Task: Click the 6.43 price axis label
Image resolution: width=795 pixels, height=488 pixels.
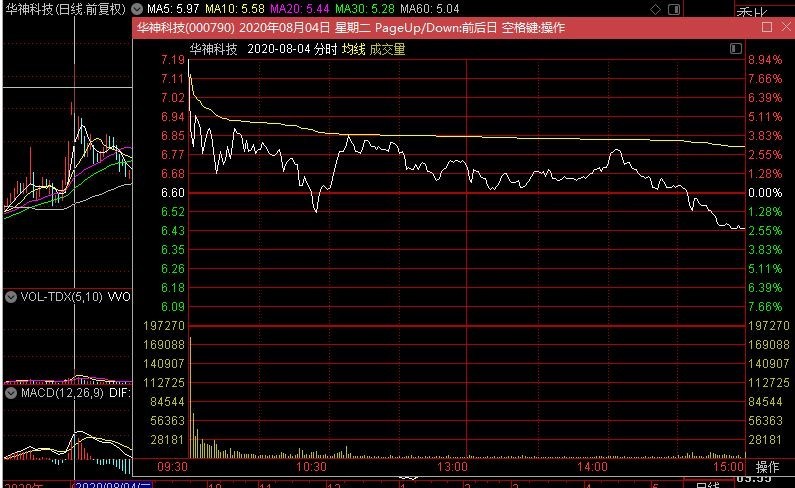Action: coord(172,231)
